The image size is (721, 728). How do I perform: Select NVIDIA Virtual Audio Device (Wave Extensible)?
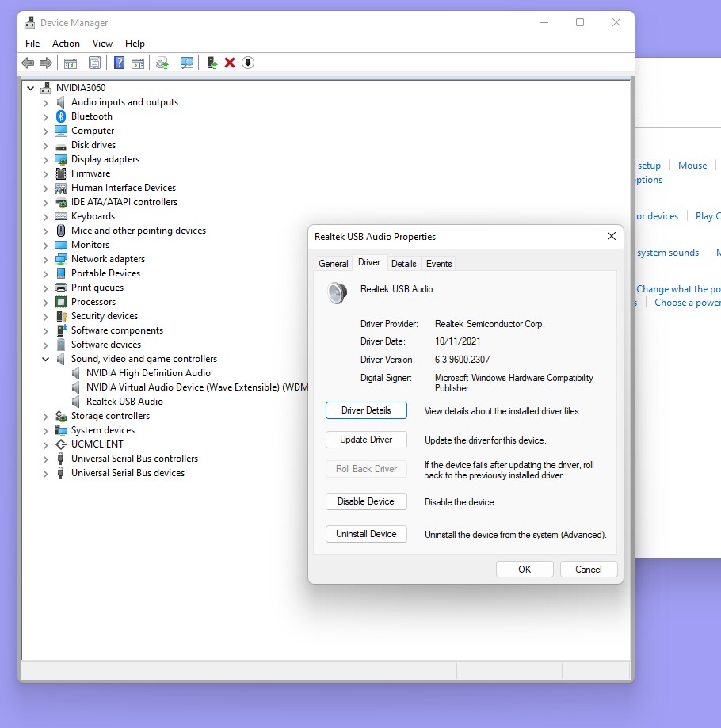196,387
